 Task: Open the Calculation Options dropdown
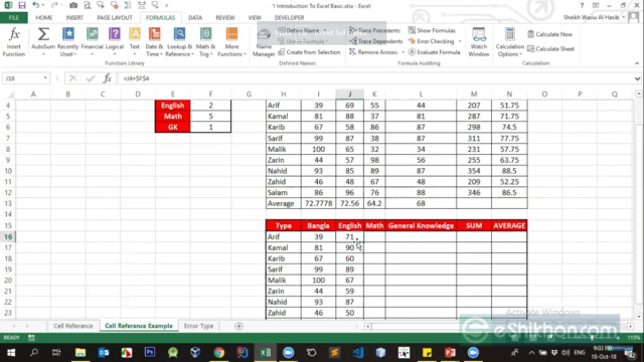(x=510, y=42)
